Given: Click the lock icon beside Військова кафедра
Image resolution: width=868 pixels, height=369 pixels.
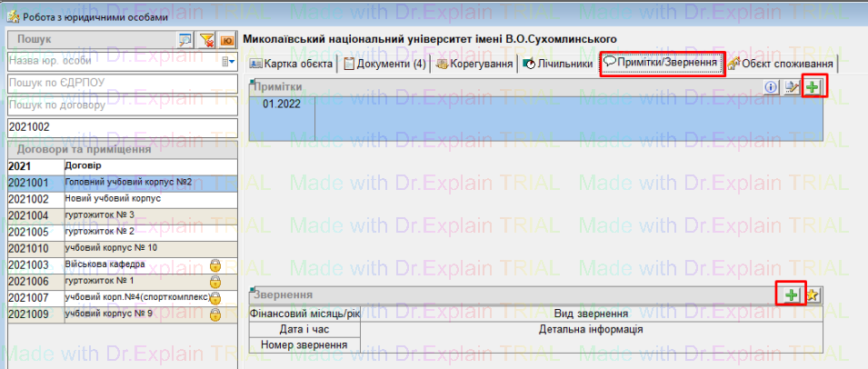Looking at the screenshot, I should click(x=215, y=264).
